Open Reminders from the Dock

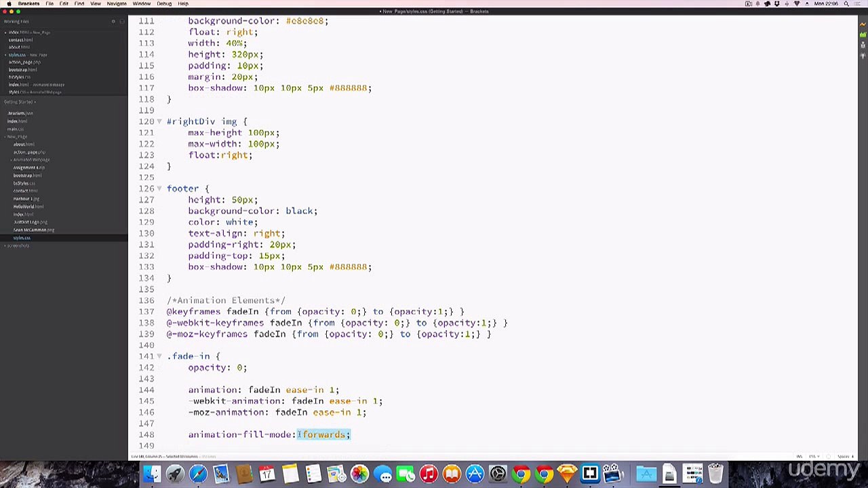point(313,474)
